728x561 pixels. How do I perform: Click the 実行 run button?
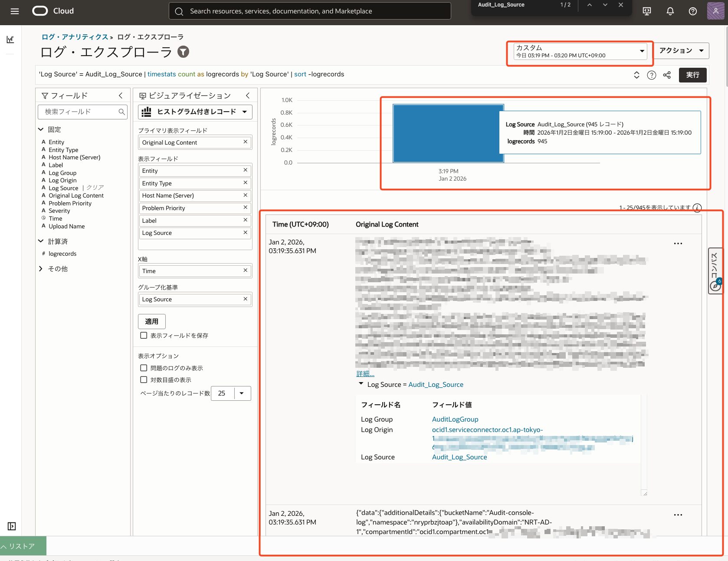692,75
